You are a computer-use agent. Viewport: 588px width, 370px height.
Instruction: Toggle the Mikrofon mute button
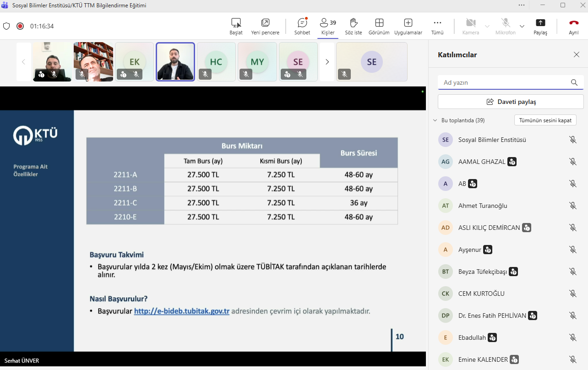pos(506,23)
